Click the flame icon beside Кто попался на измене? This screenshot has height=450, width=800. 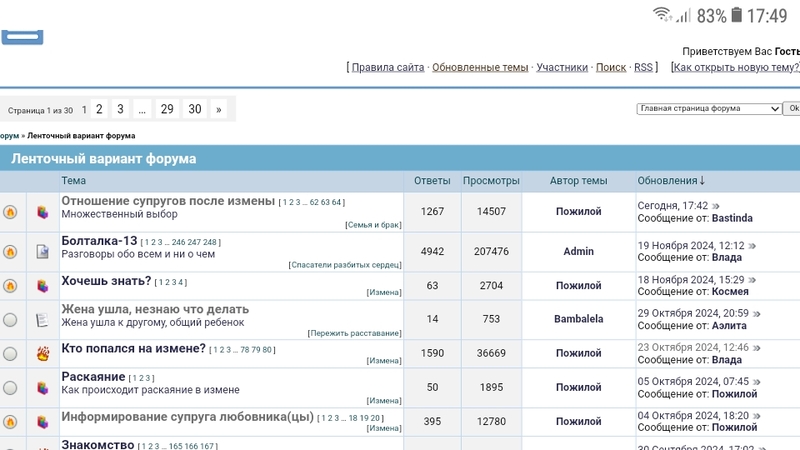click(x=42, y=353)
